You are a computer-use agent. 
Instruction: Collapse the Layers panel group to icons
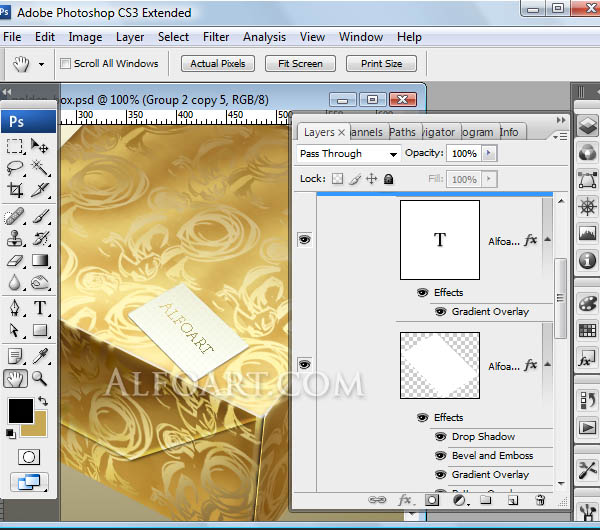(x=561, y=120)
